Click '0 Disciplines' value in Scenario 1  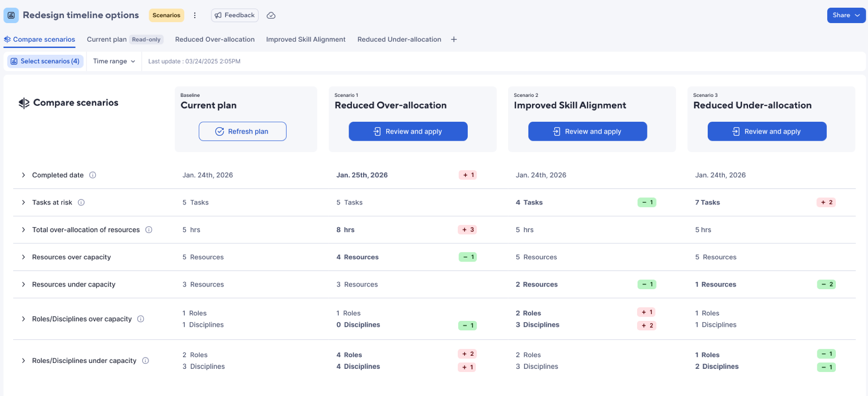point(358,325)
